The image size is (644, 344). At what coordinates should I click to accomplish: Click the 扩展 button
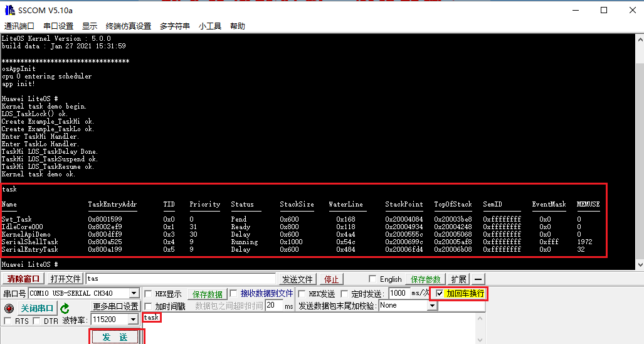458,279
